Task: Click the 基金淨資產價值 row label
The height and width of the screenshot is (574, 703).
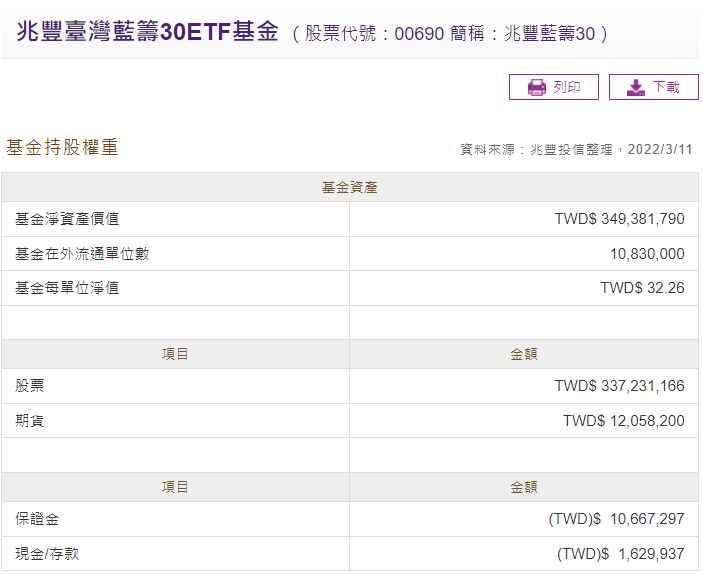Action: (x=67, y=219)
